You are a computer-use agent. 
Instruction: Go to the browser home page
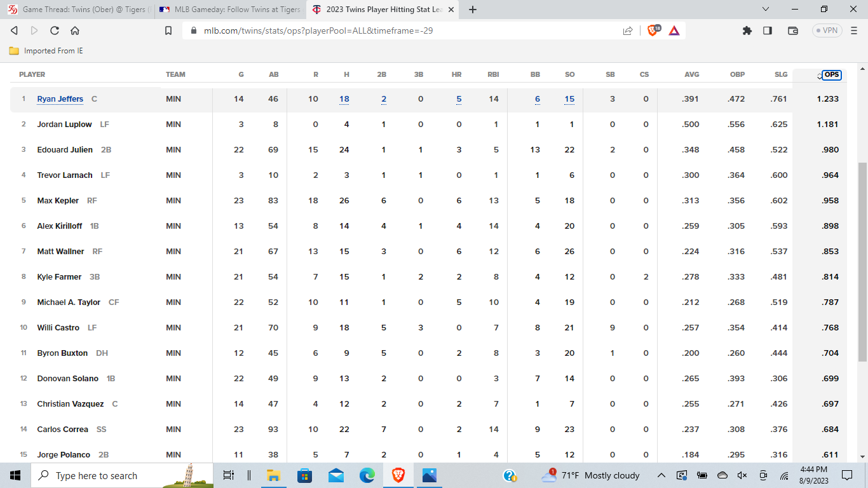point(75,30)
